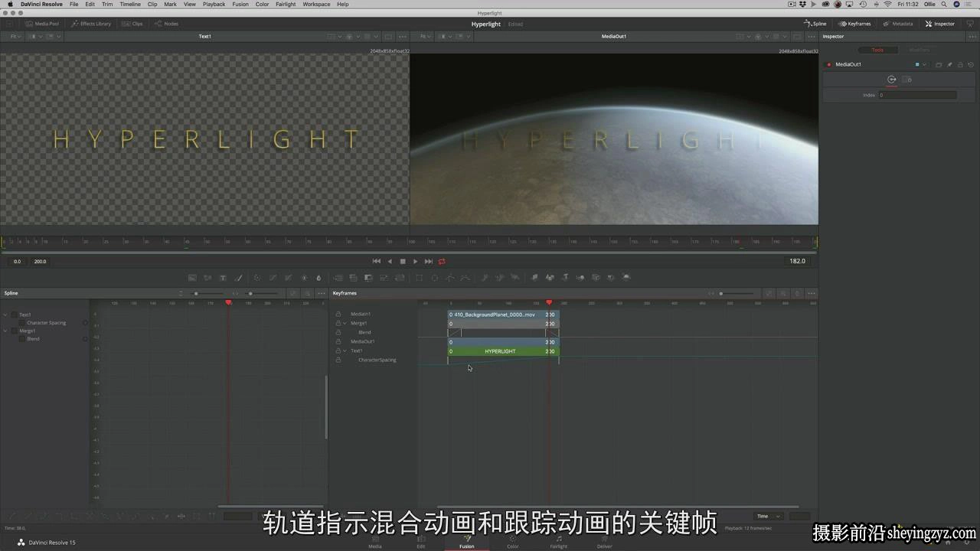Open right viewer Fit zoom dropdown
The image size is (980, 551).
[x=424, y=36]
